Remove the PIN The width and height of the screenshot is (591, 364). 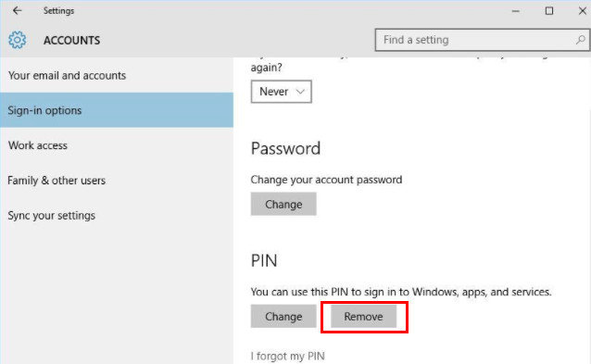(x=363, y=316)
